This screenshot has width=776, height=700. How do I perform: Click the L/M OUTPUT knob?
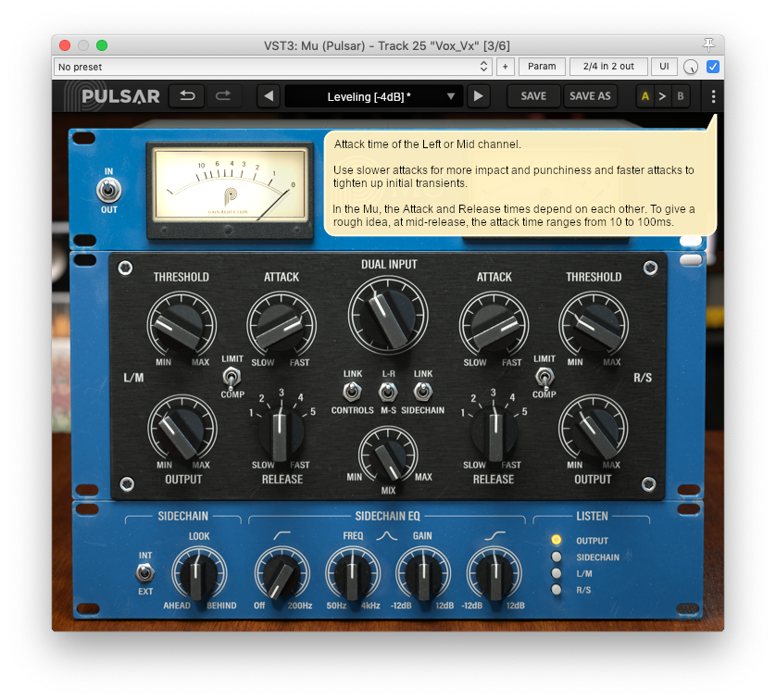(x=182, y=429)
